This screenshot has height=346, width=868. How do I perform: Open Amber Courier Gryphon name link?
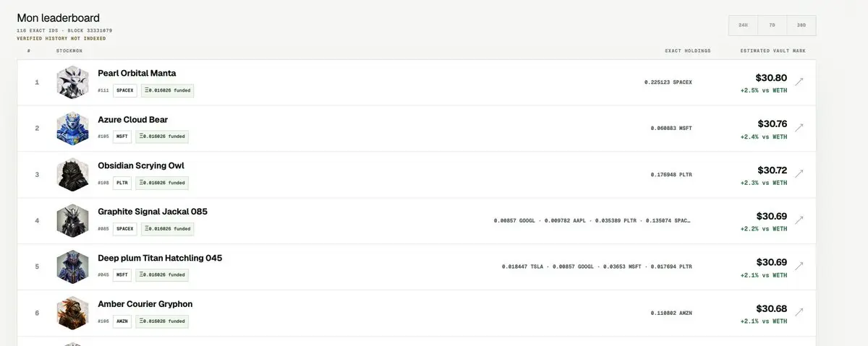[x=145, y=304]
